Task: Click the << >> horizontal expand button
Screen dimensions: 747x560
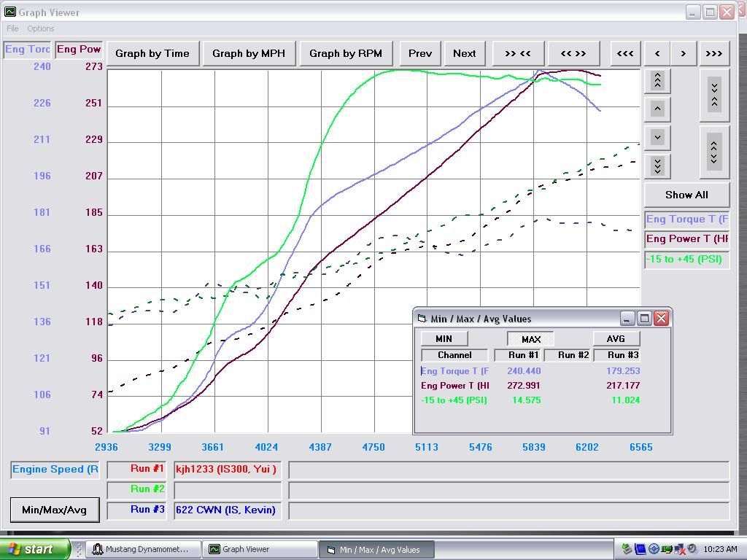Action: click(x=573, y=53)
